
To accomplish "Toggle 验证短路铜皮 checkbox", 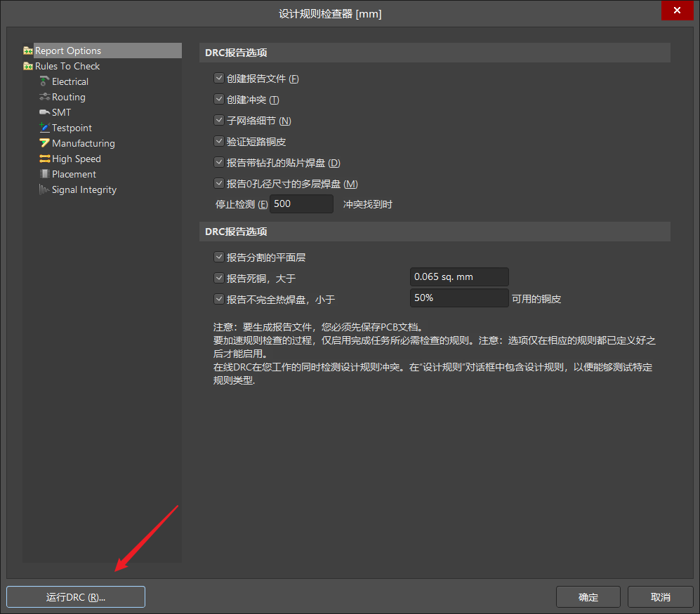I will point(219,142).
